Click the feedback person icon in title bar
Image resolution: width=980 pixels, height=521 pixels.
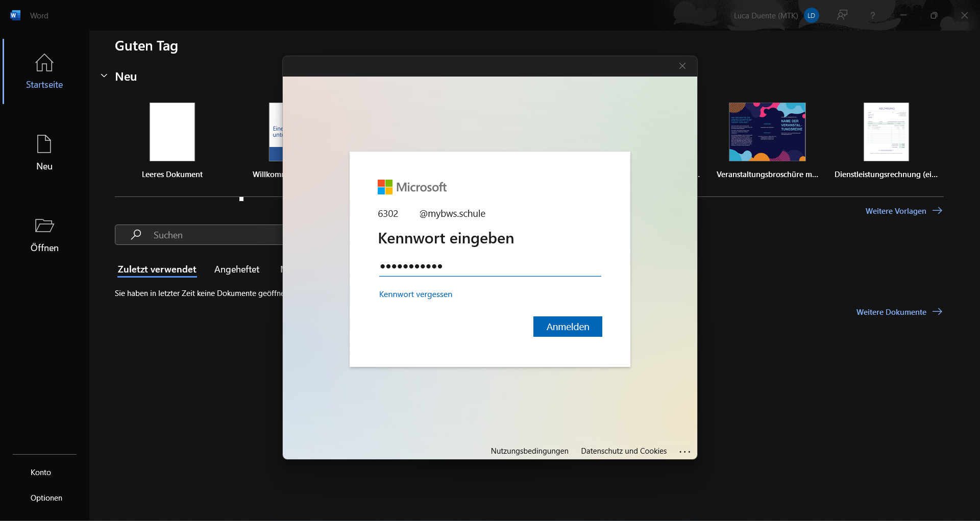pyautogui.click(x=842, y=15)
